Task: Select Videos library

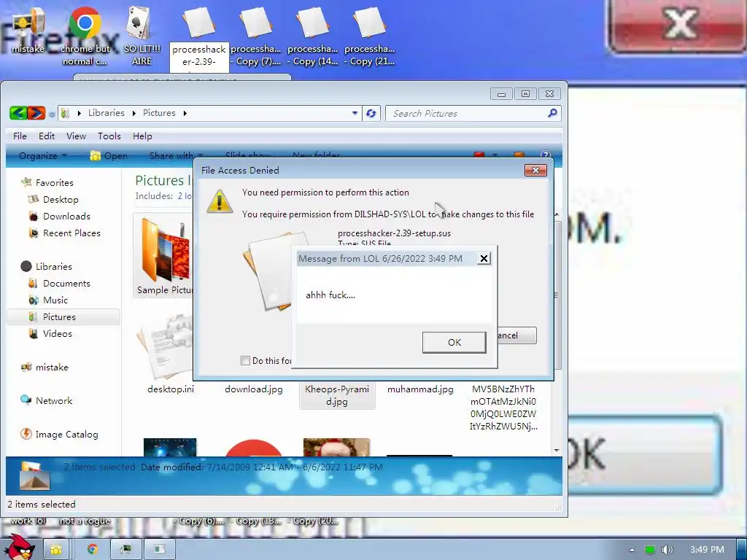Action: [57, 334]
